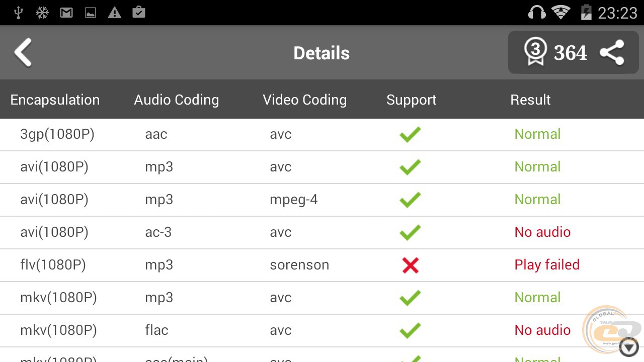The width and height of the screenshot is (644, 362).
Task: Select the mkv(1080P) mp3 row
Action: click(x=322, y=298)
